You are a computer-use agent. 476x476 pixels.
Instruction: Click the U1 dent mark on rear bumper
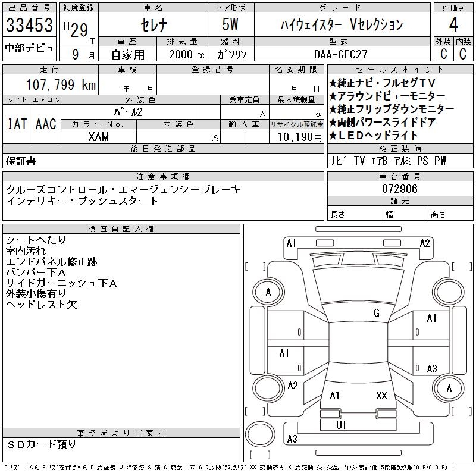[341, 425]
